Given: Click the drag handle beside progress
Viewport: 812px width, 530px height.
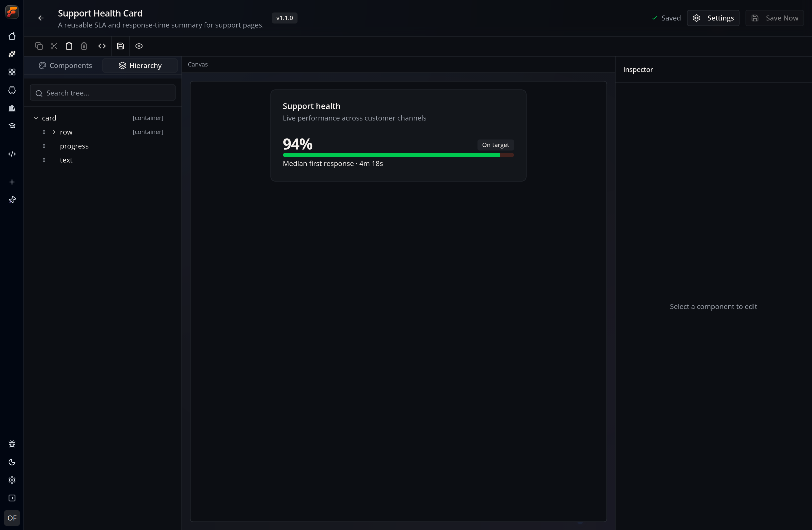Looking at the screenshot, I should [x=44, y=146].
